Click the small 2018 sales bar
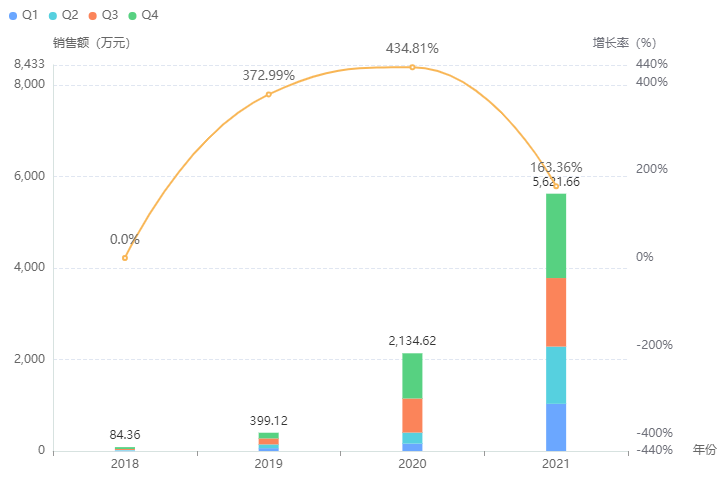Image resolution: width=723 pixels, height=477 pixels. 125,449
